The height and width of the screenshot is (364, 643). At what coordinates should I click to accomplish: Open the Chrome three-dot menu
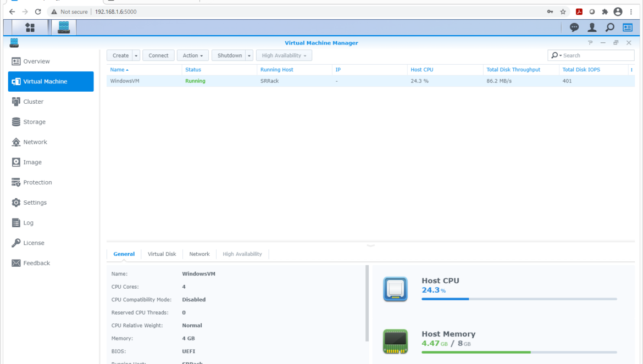click(x=631, y=12)
